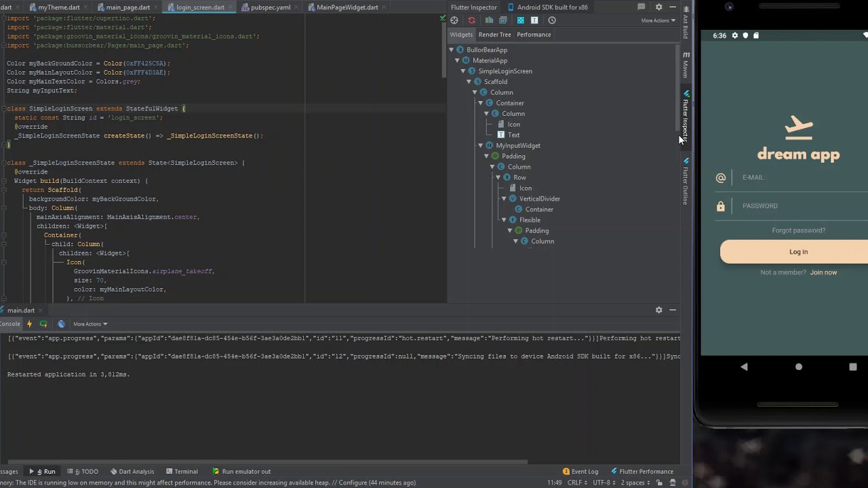Toggle Debug Paint layers icon in inspector
Screen dimensions: 868x488
pyautogui.click(x=503, y=20)
